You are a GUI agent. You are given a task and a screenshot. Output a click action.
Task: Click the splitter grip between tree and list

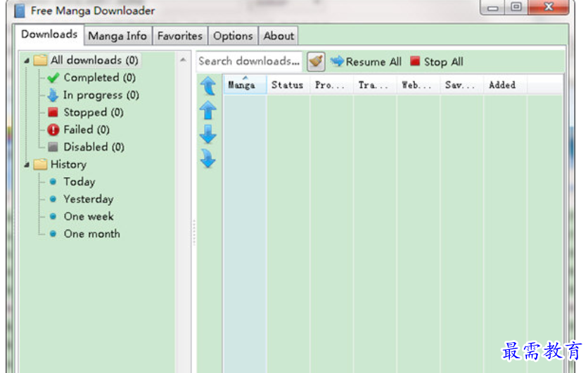tap(194, 233)
